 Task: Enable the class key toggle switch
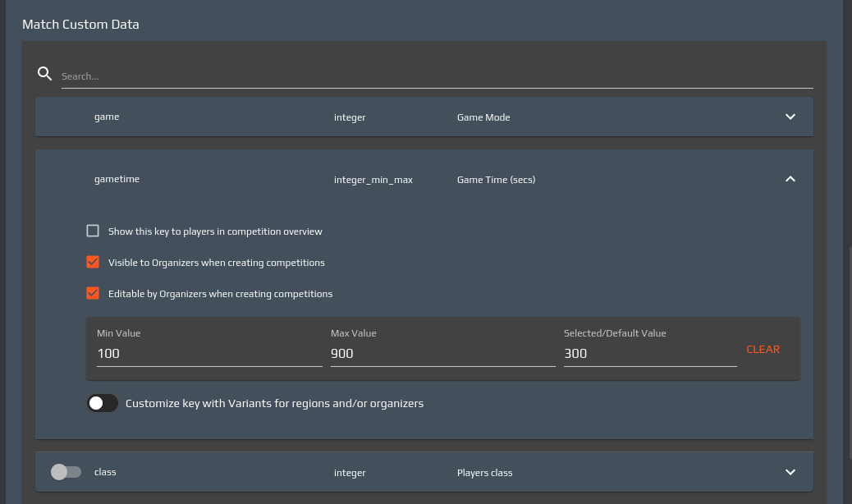point(66,472)
